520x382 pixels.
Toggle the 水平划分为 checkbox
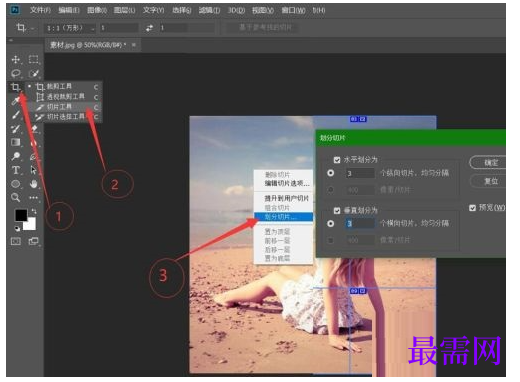click(x=337, y=160)
